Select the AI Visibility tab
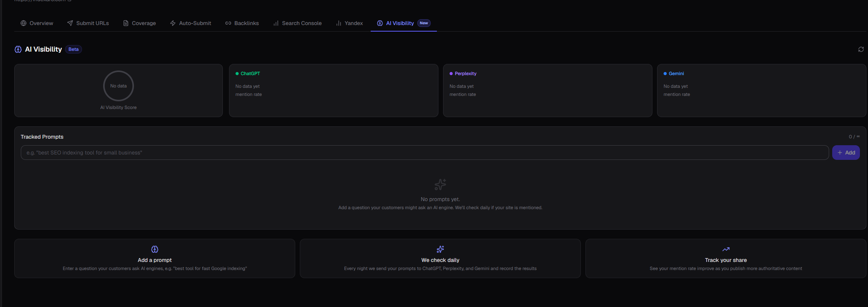Image resolution: width=868 pixels, height=307 pixels. coord(403,23)
